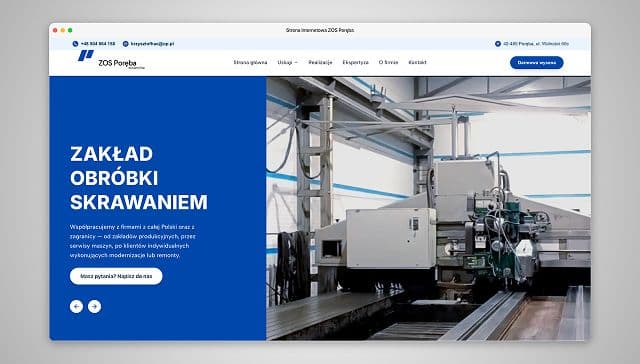Screen dimensions: 640x364
Task: Click the green window maximize dot
Action: click(70, 30)
